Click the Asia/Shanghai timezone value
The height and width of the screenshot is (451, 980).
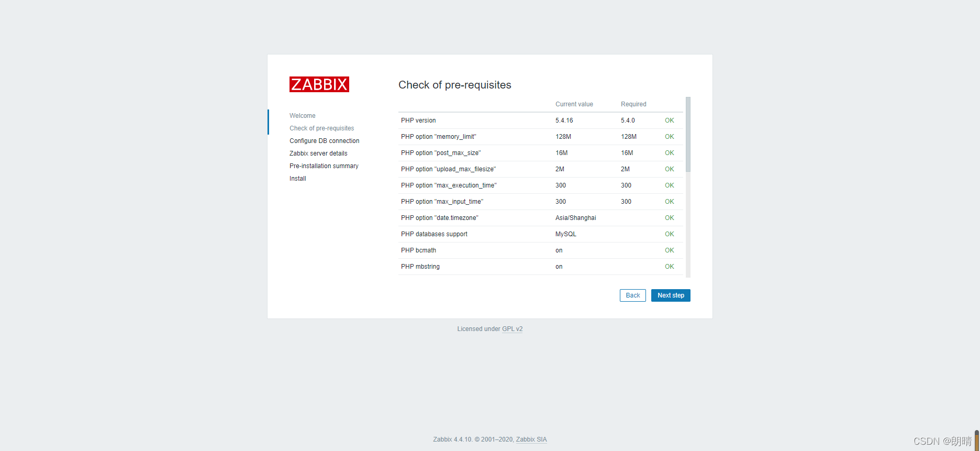pyautogui.click(x=576, y=218)
